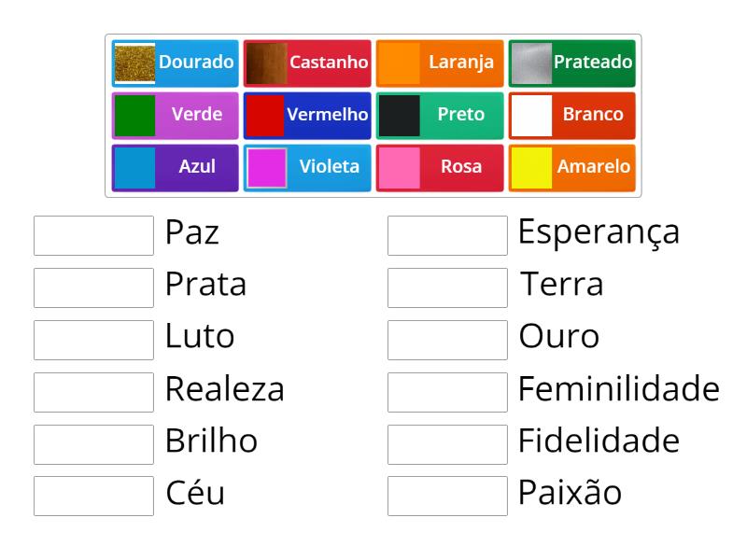Select the Azul tile

(x=174, y=167)
